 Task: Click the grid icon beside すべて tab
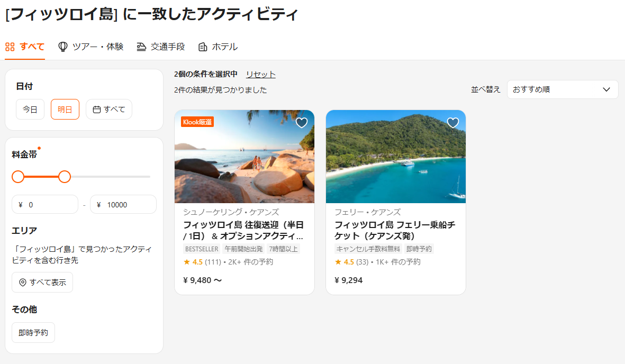[x=10, y=47]
